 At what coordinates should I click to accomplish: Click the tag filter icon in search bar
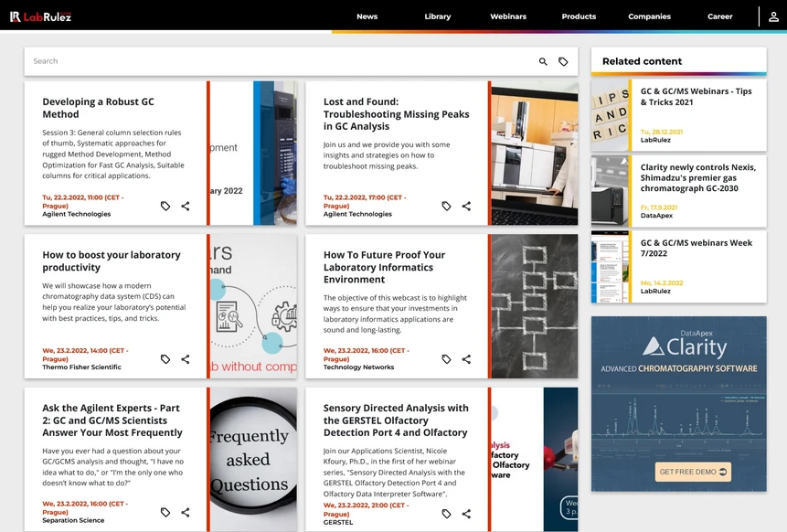click(x=563, y=61)
